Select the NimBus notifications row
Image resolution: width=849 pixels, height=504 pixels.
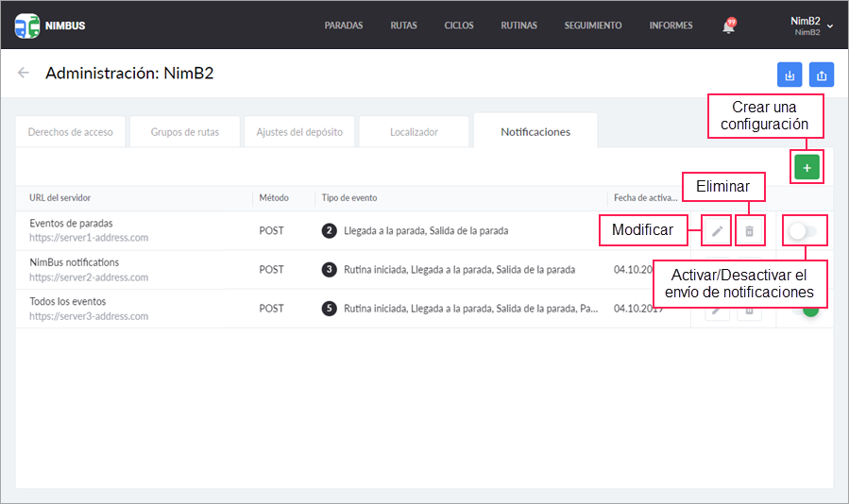[142, 269]
